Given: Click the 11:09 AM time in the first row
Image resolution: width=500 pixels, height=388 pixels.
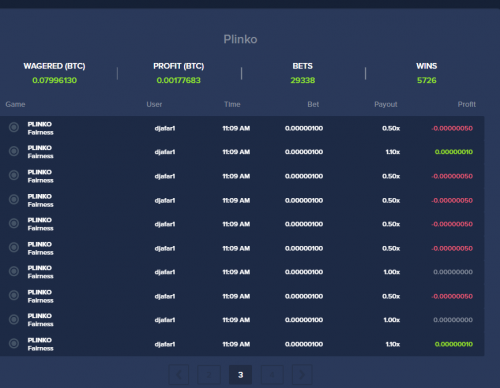Looking at the screenshot, I should click(x=236, y=128).
